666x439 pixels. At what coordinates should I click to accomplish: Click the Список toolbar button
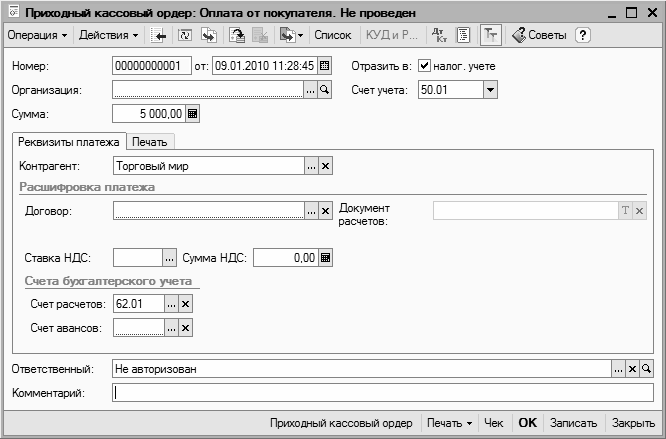point(332,35)
